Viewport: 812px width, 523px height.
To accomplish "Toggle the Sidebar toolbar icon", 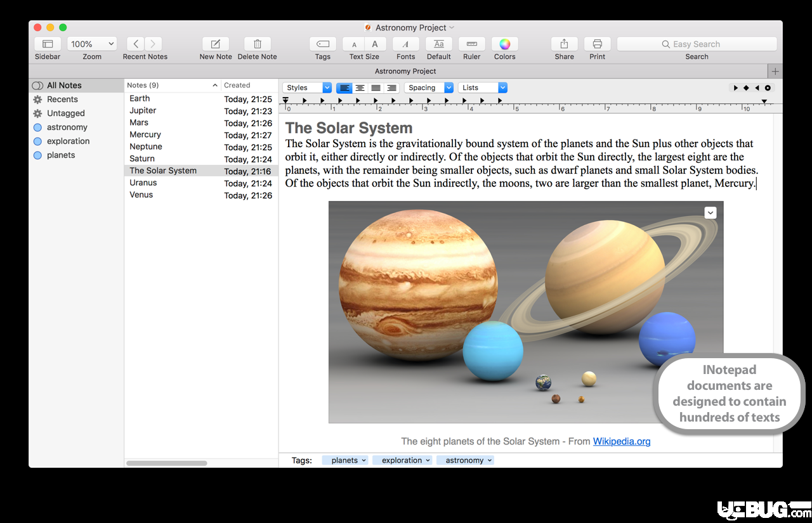I will click(48, 44).
